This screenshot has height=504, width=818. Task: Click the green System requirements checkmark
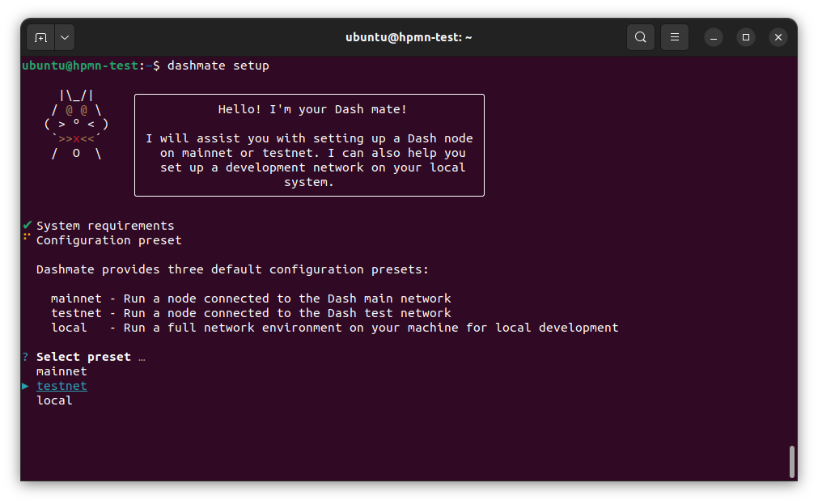coord(26,224)
